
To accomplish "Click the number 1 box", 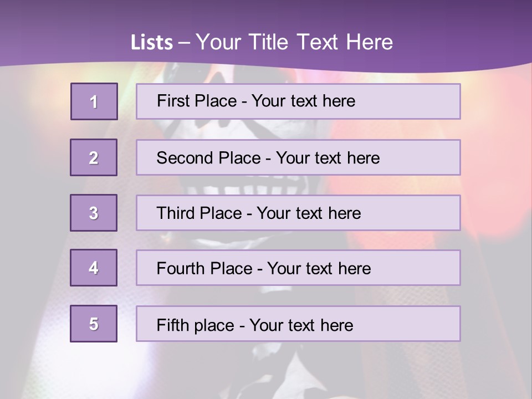I will pos(94,101).
